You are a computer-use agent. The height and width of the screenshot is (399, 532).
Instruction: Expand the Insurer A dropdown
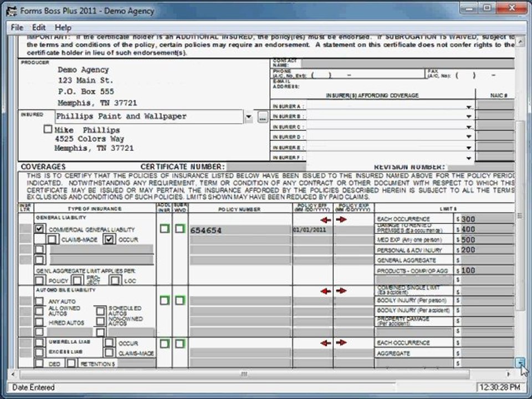469,107
